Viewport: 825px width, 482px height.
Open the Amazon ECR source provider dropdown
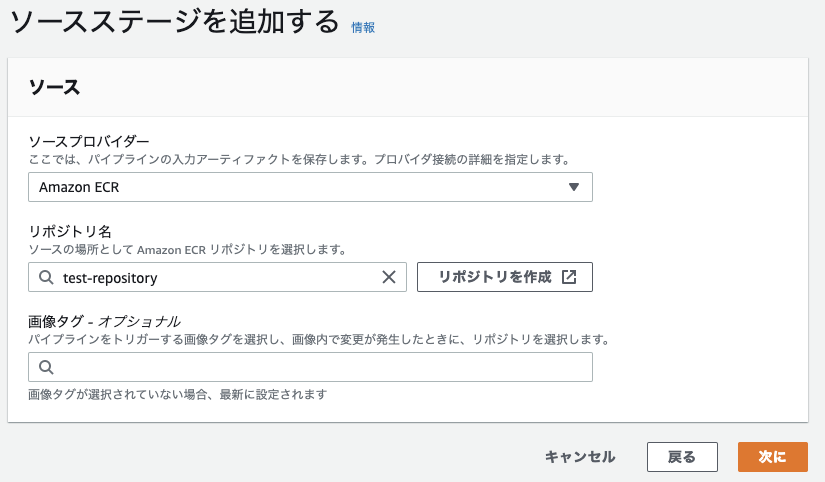click(x=310, y=187)
